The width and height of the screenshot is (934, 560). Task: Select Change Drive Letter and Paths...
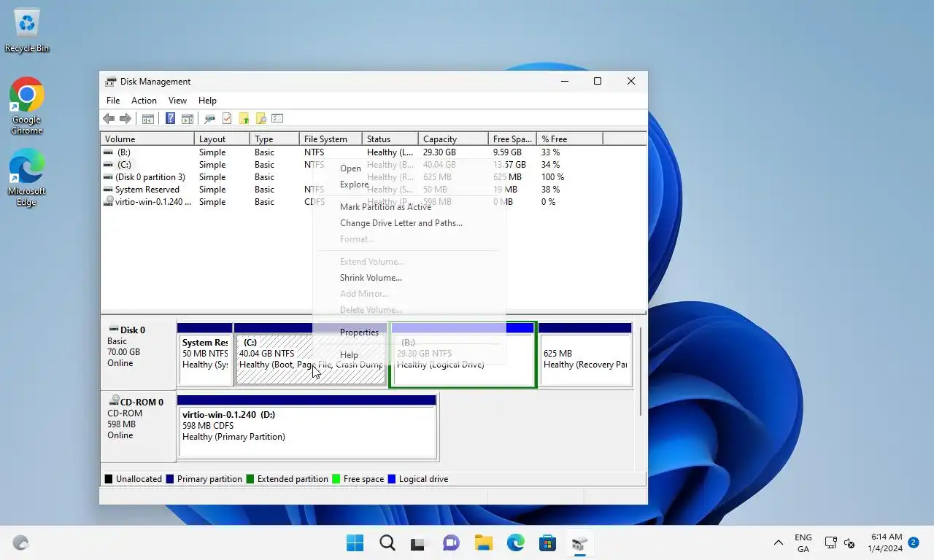click(409, 223)
